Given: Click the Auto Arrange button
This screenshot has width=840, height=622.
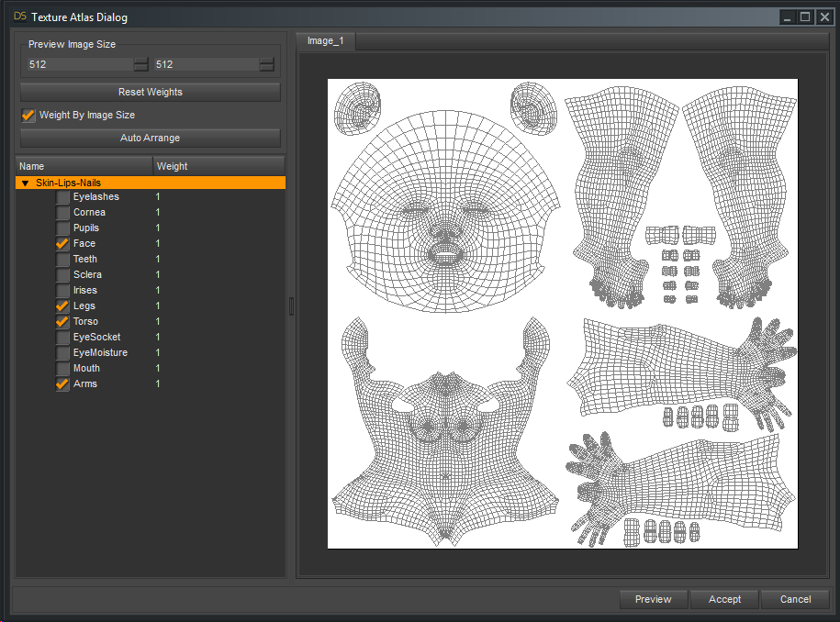Looking at the screenshot, I should (x=151, y=138).
